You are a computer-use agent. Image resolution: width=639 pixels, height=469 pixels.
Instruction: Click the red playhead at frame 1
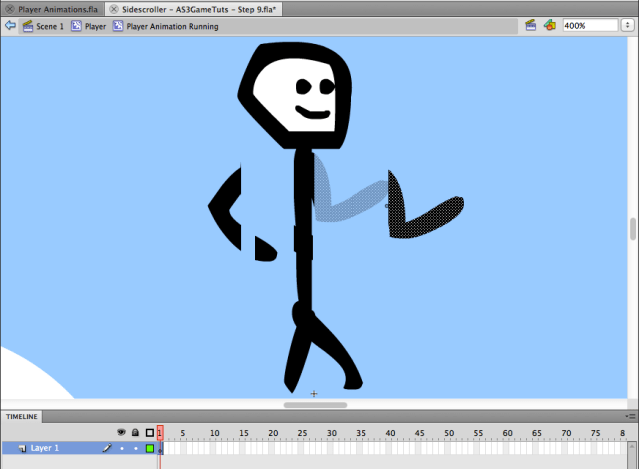pyautogui.click(x=160, y=432)
